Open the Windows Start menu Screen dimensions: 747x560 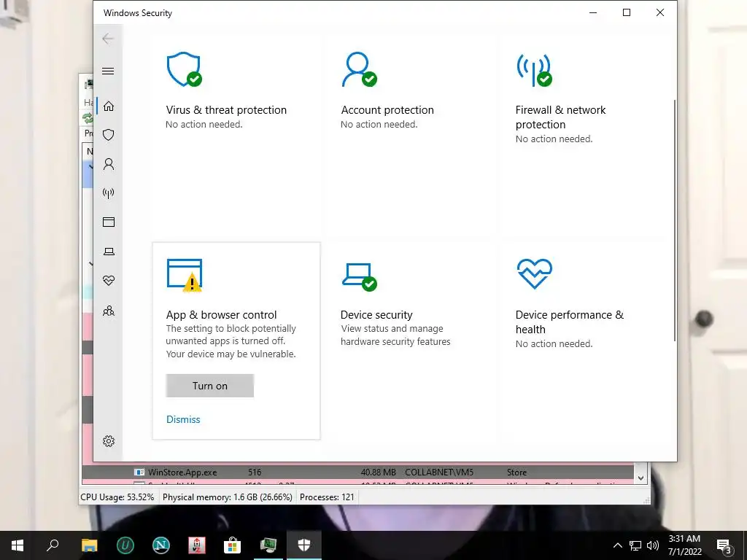pyautogui.click(x=18, y=545)
